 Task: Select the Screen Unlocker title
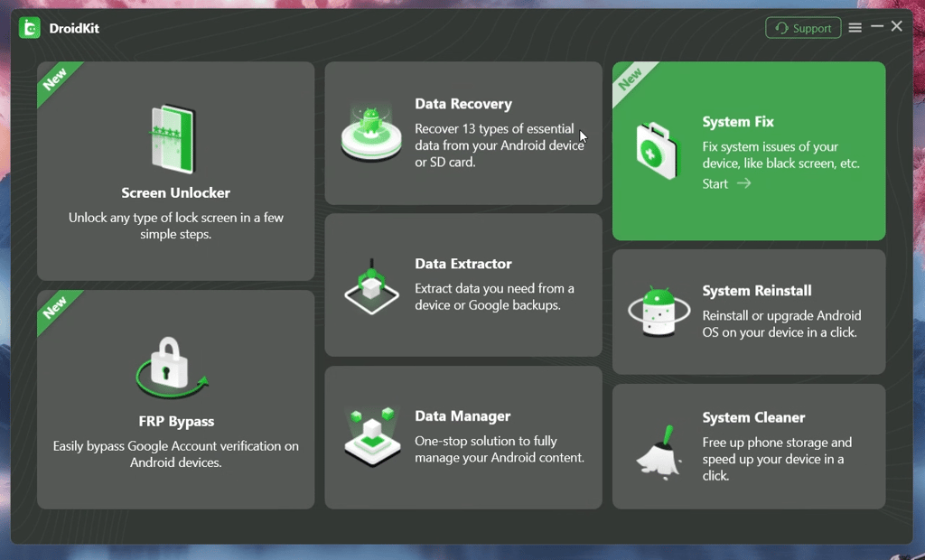(176, 193)
